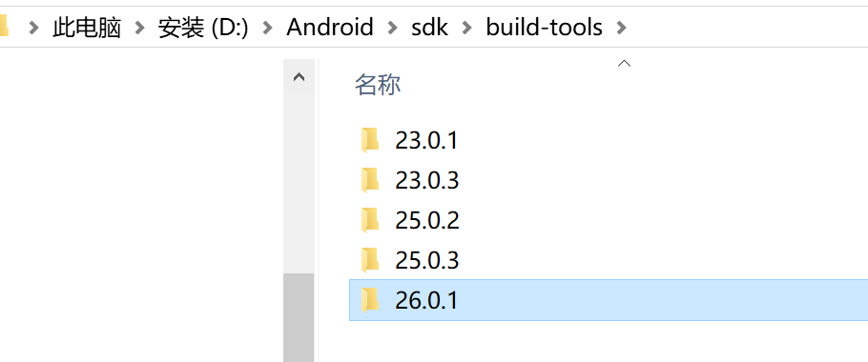Screen dimensions: 868x362
Task: Navigate to 此电脑 in address bar
Action: pyautogui.click(x=87, y=27)
